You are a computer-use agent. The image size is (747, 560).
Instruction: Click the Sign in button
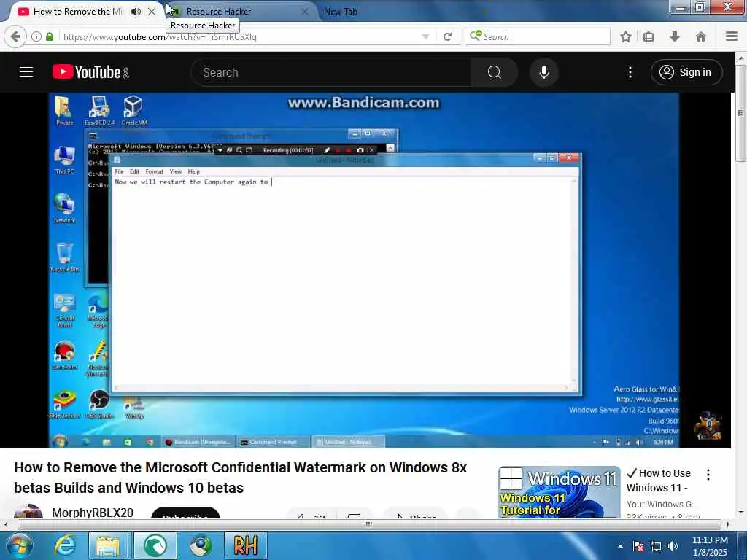686,72
